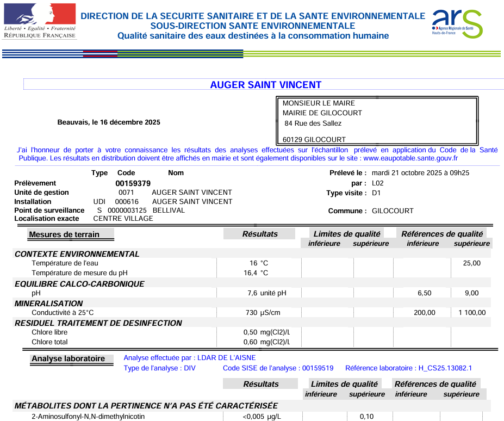The image size is (504, 421).
Task: Click the multicolored horizontal banner stripe
Action: tap(252, 54)
